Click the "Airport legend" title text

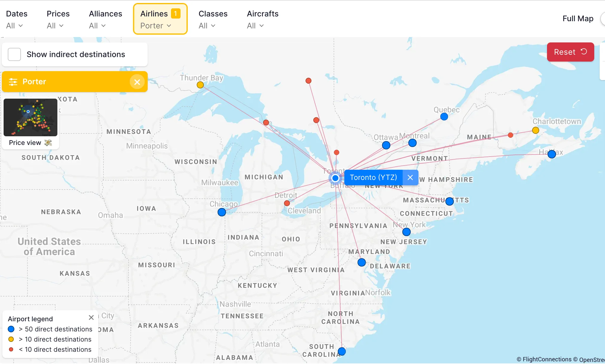tap(30, 319)
